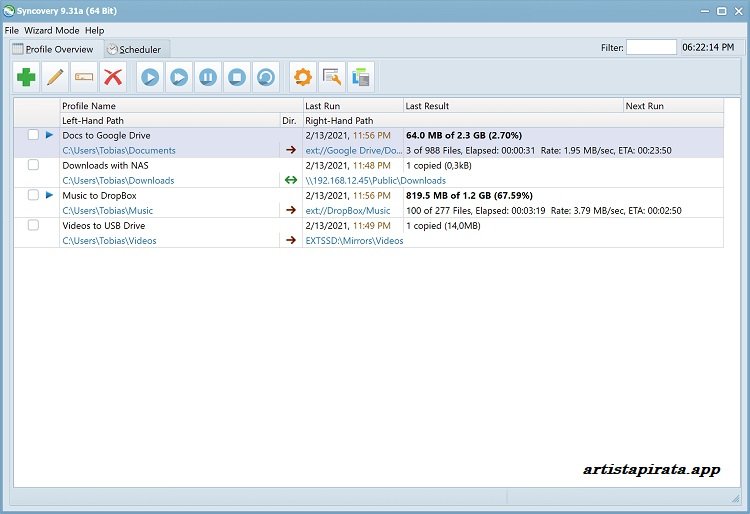
Task: Select the Music to DropBox profile name
Action: pos(99,196)
